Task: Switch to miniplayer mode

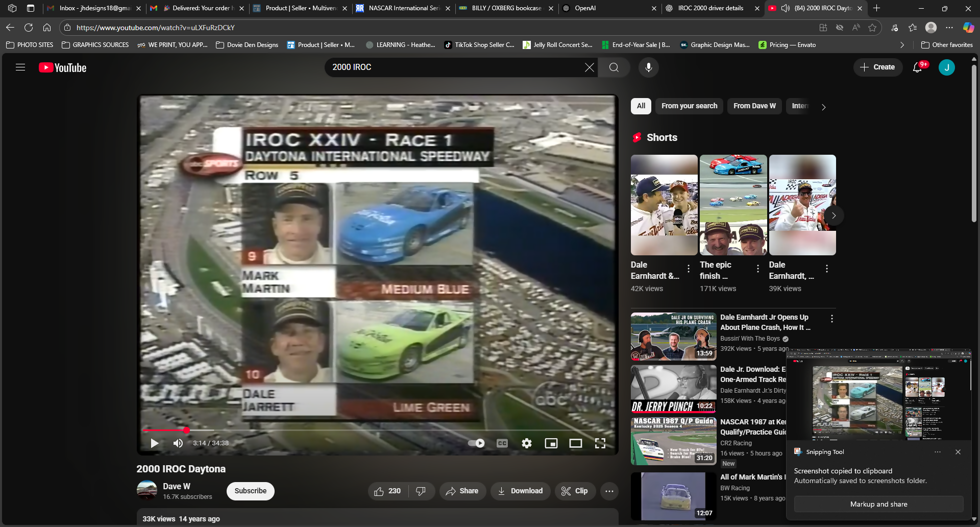Action: tap(551, 443)
